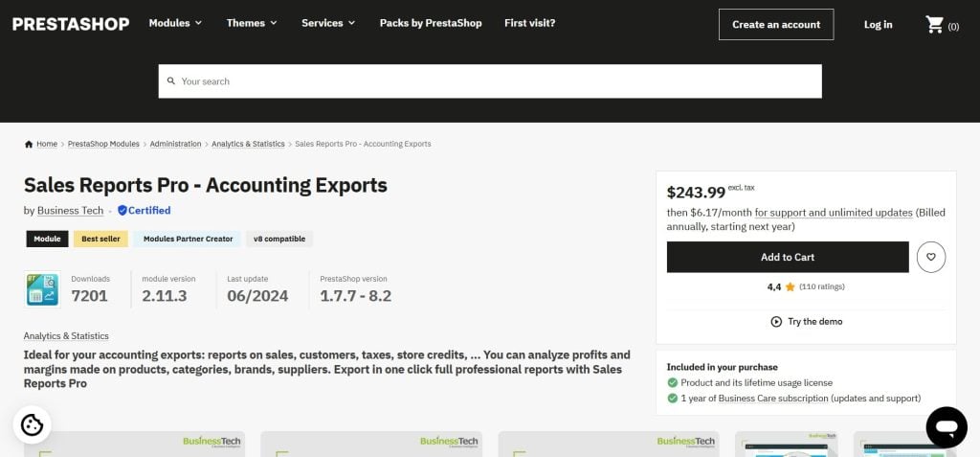Open the chat support bubble
Image resolution: width=980 pixels, height=457 pixels.
947,427
